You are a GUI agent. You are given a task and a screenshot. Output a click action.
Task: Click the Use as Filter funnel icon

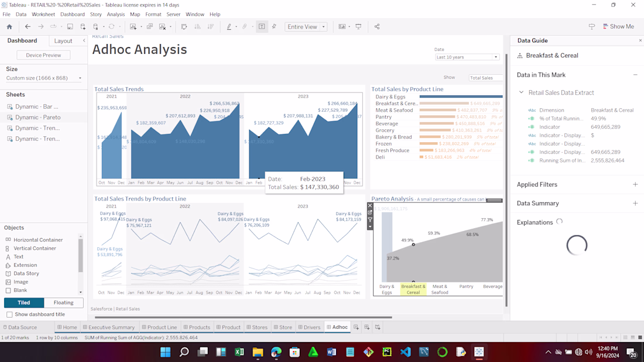coord(370,219)
